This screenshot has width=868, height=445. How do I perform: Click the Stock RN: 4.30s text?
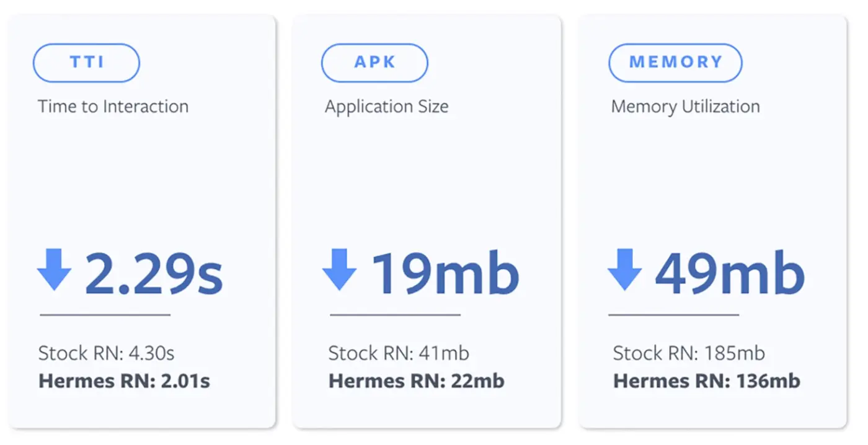(x=106, y=353)
